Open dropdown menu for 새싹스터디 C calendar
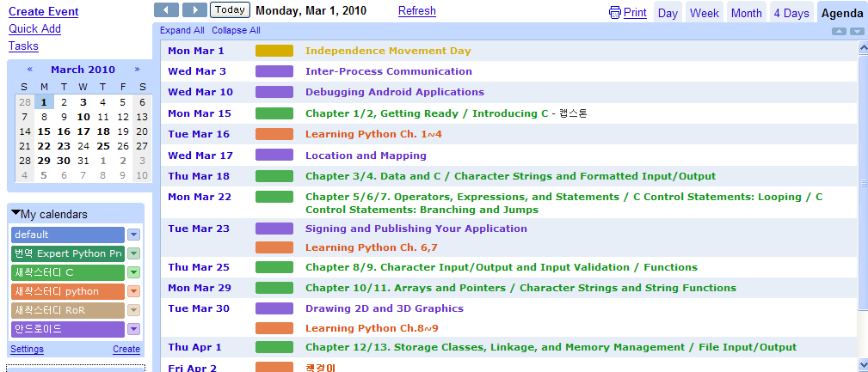Viewport: 868px width, 372px height. click(x=134, y=272)
